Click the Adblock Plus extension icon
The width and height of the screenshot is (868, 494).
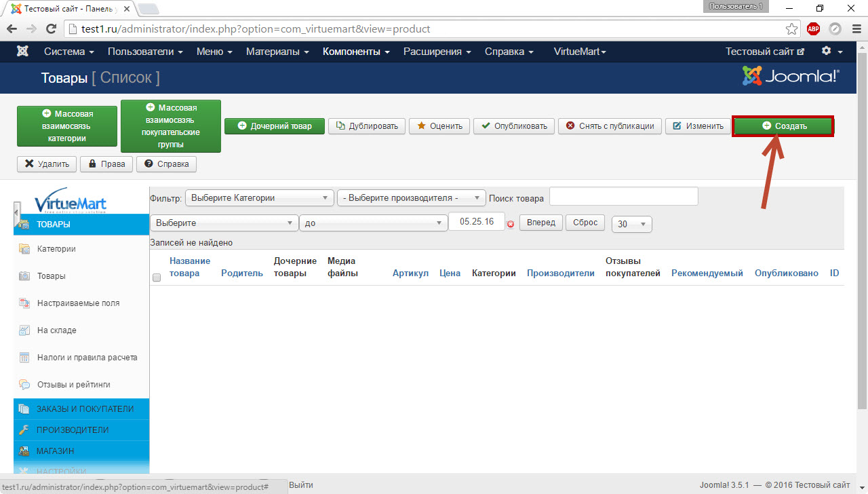coord(813,29)
